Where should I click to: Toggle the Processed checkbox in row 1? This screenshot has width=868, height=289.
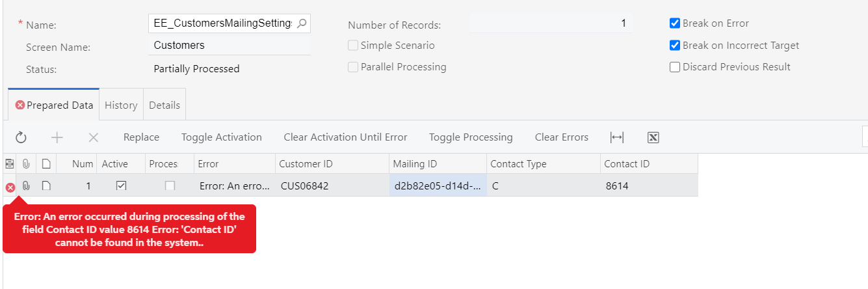point(170,186)
